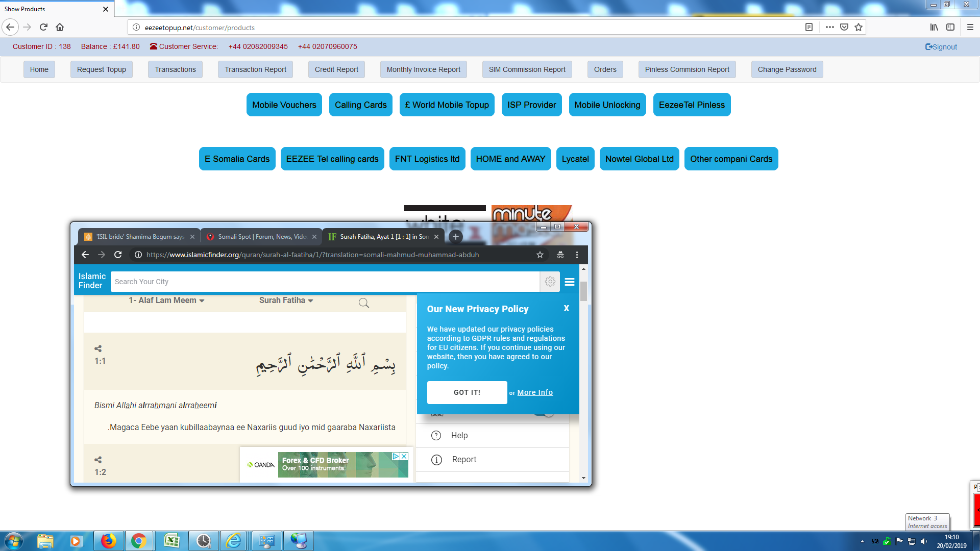Save page to Pocket icon
Viewport: 980px width, 551px height.
pos(844,27)
